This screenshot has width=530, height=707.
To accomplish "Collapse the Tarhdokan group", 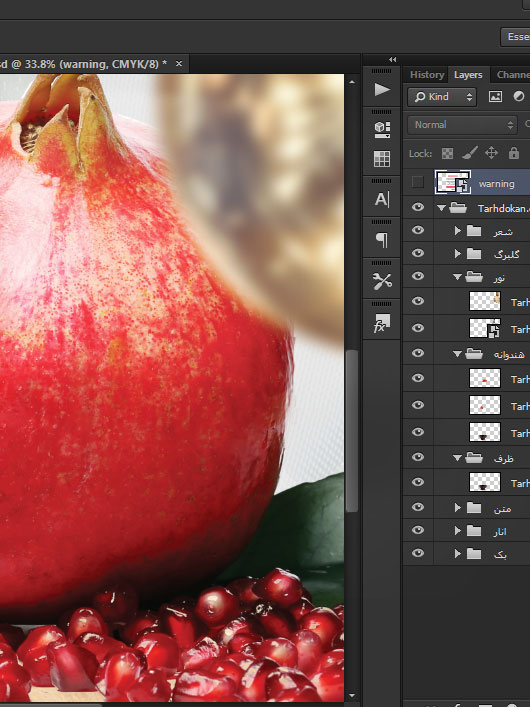I will (441, 208).
